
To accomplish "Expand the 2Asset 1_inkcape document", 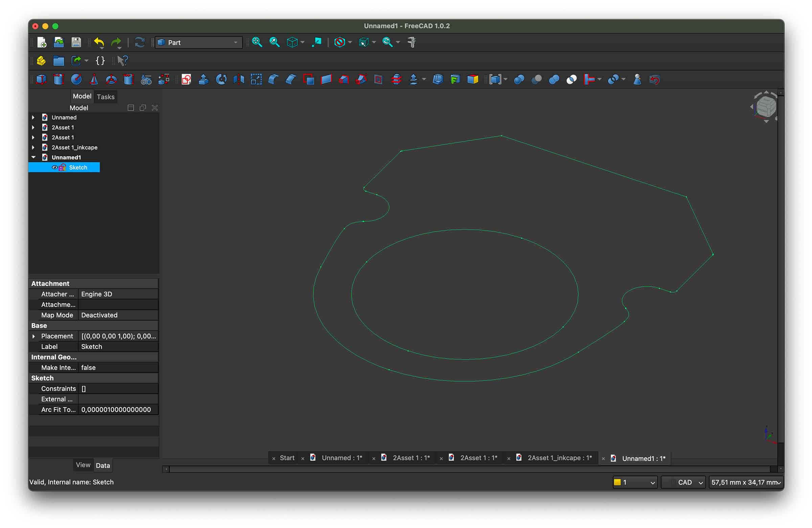I will [x=33, y=147].
